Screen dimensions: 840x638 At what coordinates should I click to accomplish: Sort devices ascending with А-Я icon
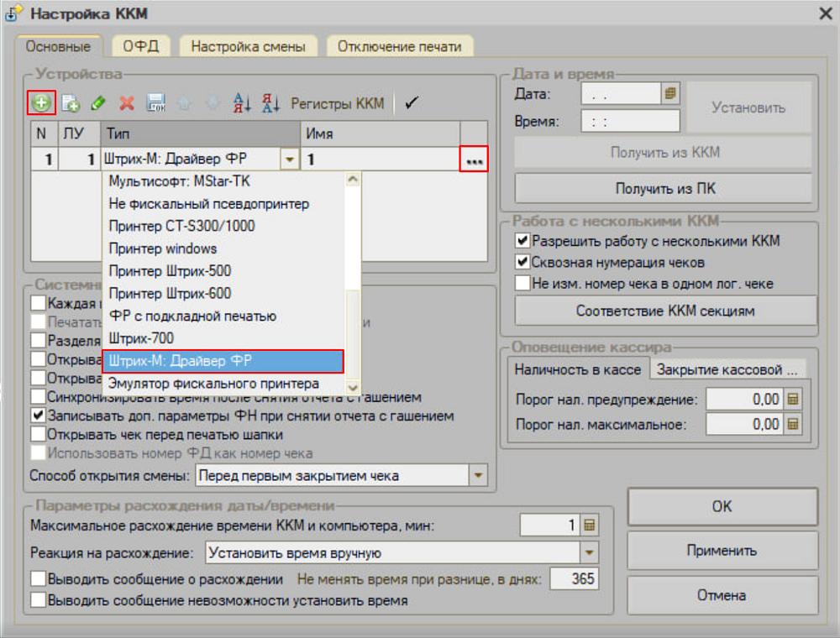pos(242,103)
